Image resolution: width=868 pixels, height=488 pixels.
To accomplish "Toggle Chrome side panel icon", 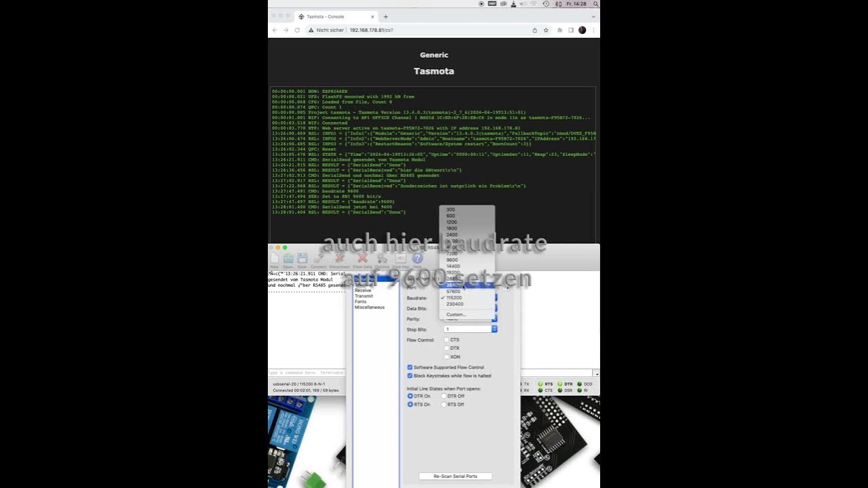I will click(x=571, y=30).
